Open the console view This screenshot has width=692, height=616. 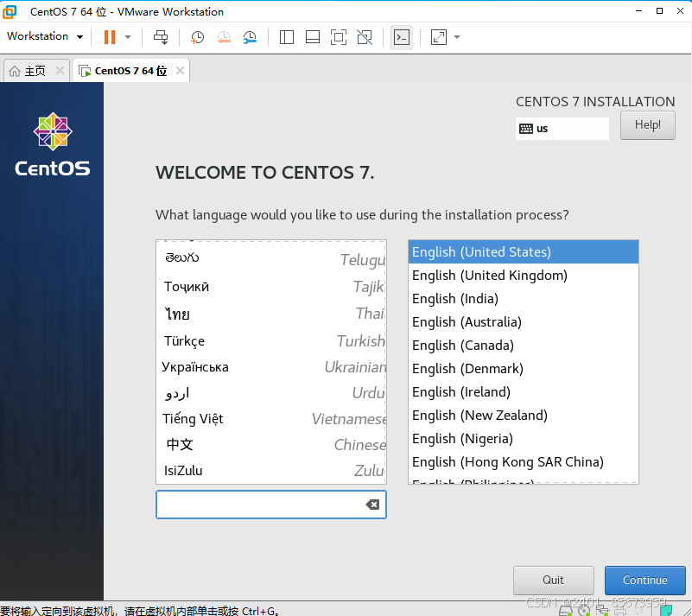(x=402, y=37)
